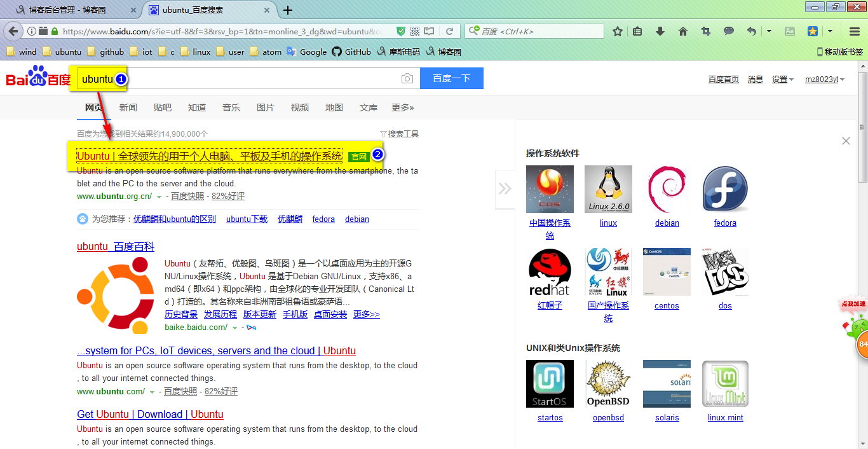Viewport: 868px width, 449px height.
Task: Open the GitHub bookmark
Action: 351,52
